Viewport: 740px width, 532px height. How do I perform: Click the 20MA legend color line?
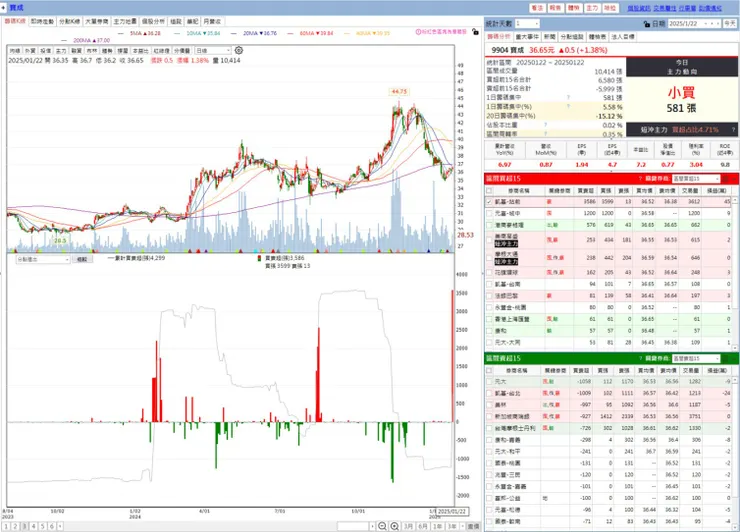pos(234,34)
